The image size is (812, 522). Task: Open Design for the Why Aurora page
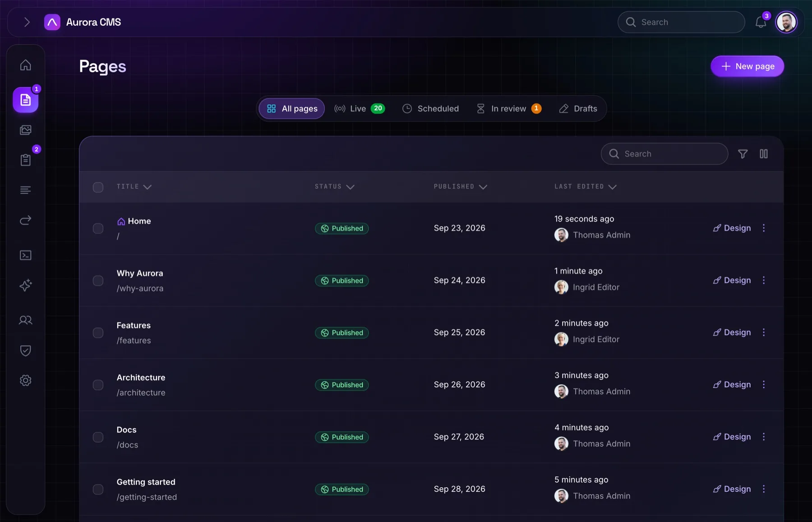pos(732,281)
